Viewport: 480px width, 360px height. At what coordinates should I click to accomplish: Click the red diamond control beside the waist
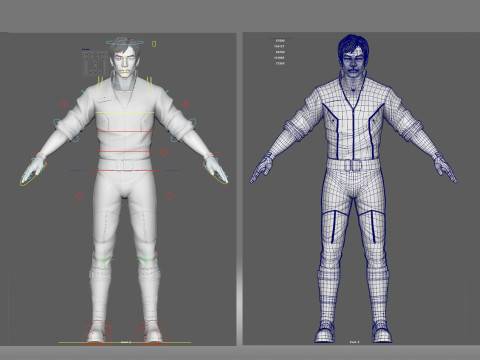pos(164,152)
